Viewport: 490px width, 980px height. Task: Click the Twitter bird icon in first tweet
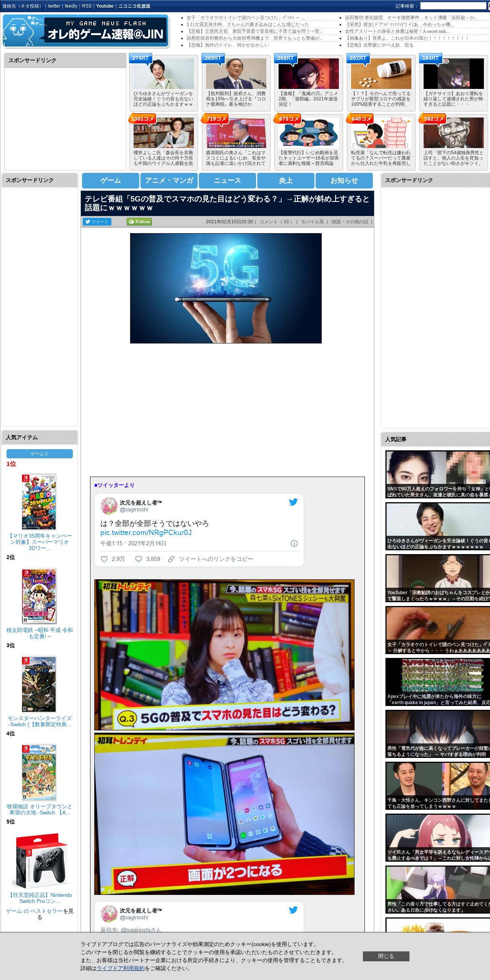pyautogui.click(x=293, y=502)
